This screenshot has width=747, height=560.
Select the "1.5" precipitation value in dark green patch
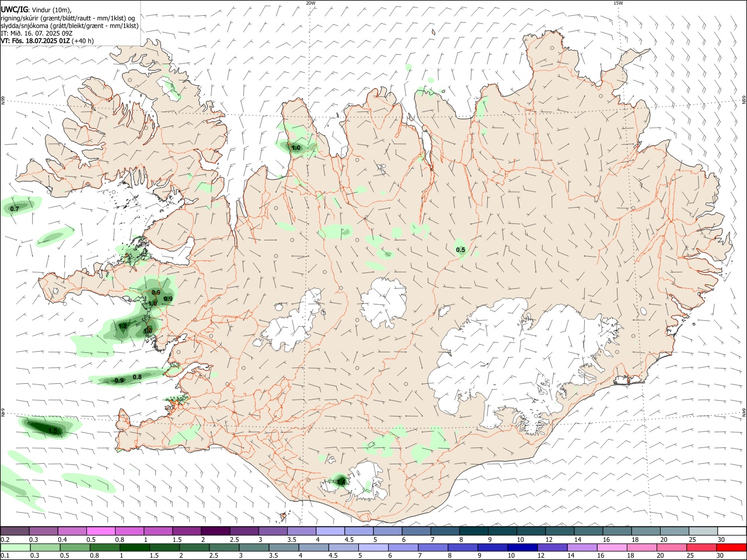click(x=53, y=431)
